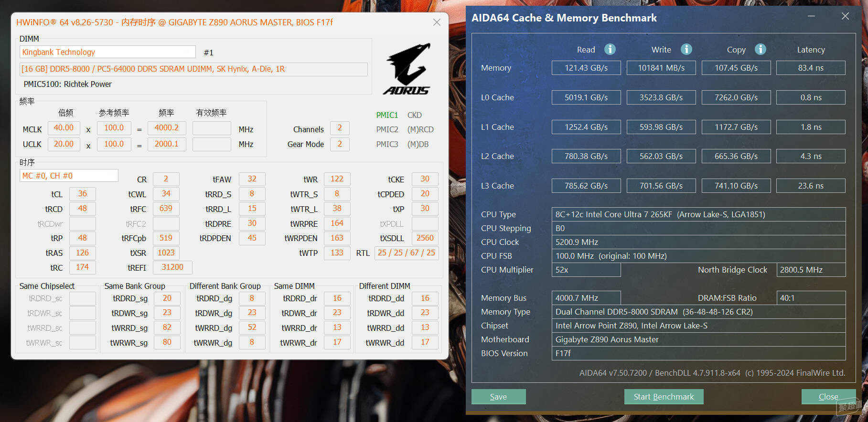Click the tRCD value 48
The width and height of the screenshot is (868, 422).
83,209
